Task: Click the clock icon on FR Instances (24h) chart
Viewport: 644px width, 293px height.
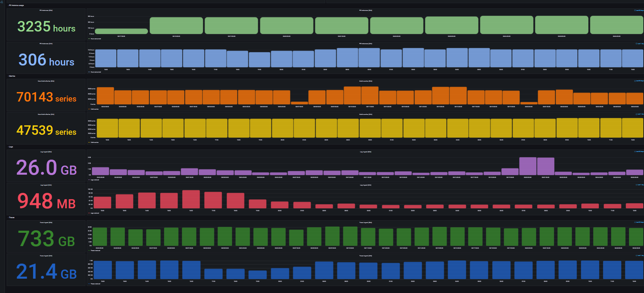Action: 636,44
